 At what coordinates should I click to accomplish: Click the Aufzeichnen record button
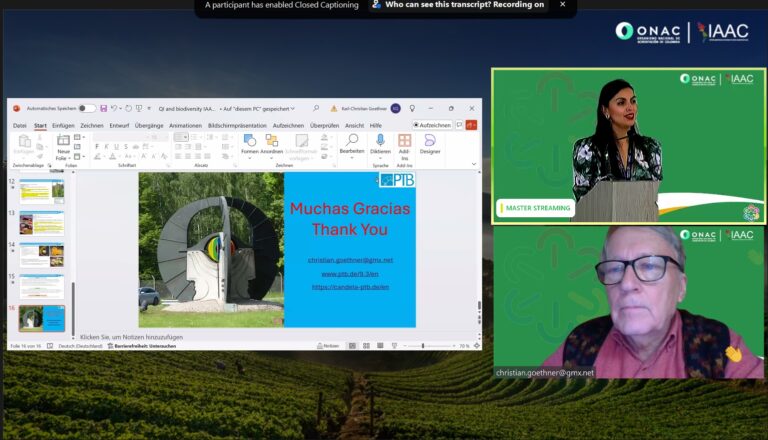coord(432,125)
